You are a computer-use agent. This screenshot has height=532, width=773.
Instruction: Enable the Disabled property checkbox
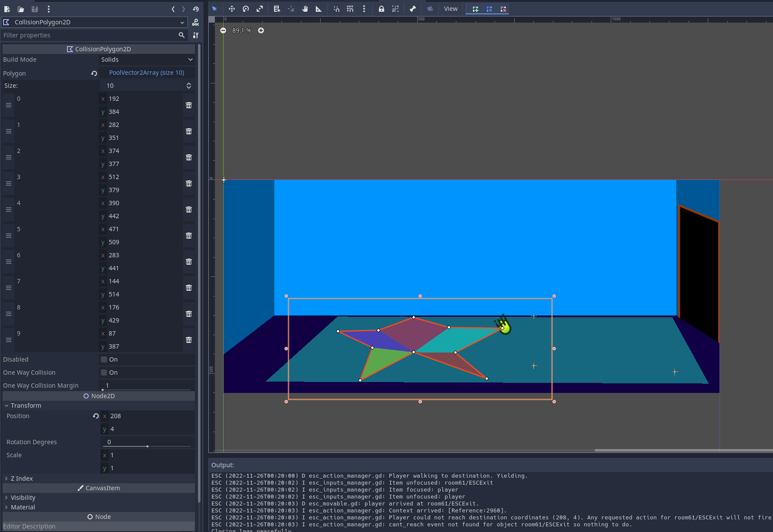pyautogui.click(x=104, y=359)
